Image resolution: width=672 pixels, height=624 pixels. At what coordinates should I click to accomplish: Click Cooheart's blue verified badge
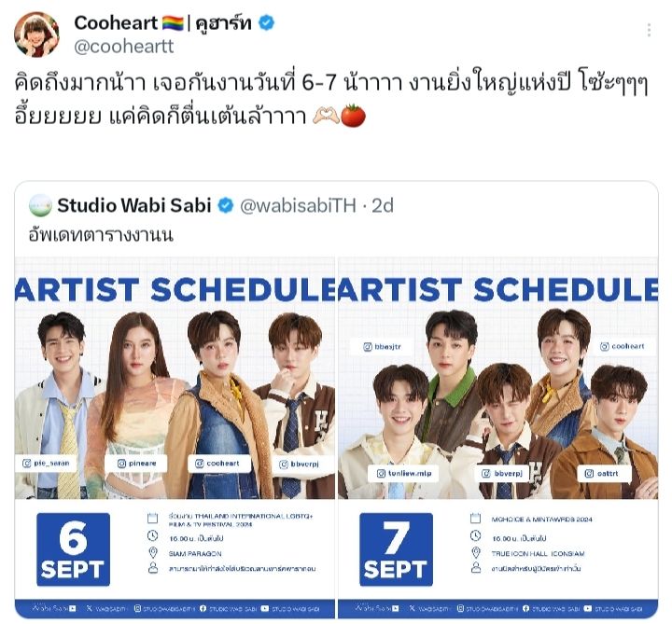click(x=267, y=22)
